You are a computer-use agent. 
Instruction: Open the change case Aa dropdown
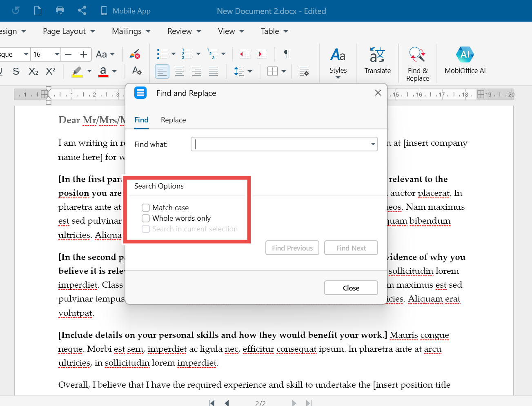(x=105, y=54)
